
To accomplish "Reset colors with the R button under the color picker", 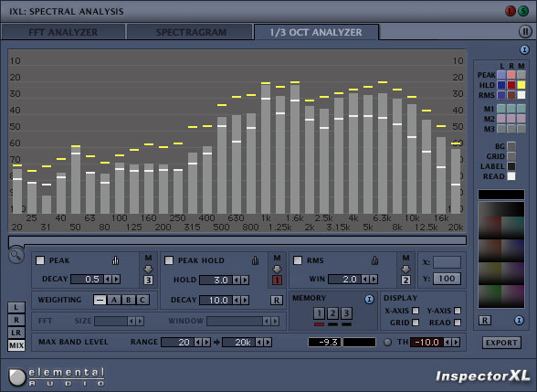I will pos(485,321).
